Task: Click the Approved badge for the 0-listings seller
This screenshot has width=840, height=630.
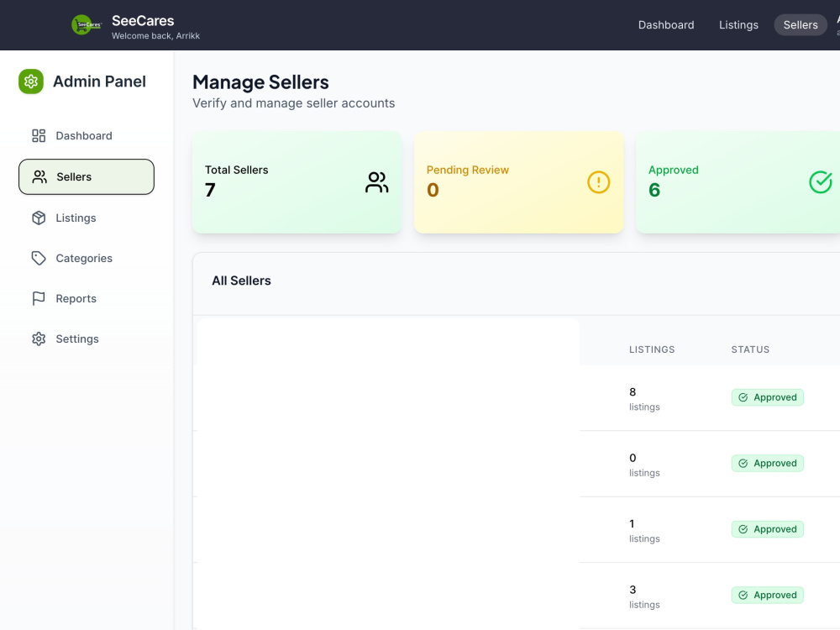Action: tap(767, 464)
